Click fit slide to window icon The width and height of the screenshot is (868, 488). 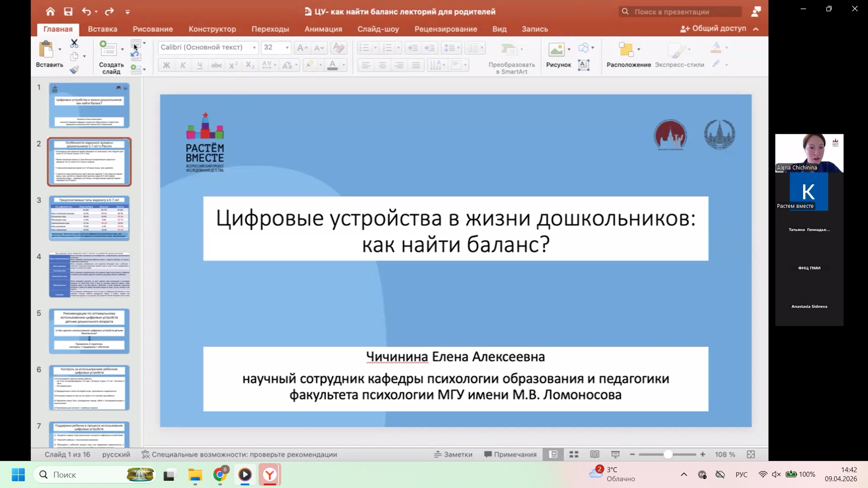click(x=751, y=455)
